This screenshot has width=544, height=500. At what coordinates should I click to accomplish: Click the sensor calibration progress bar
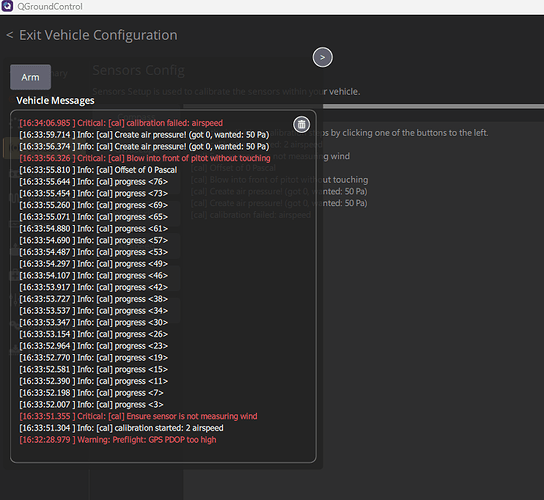[x=364, y=106]
